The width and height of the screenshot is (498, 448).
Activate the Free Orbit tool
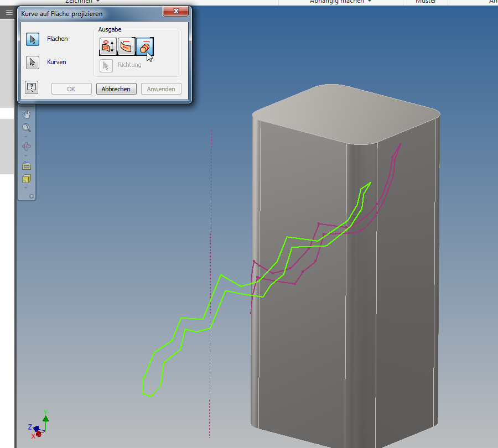(26, 147)
